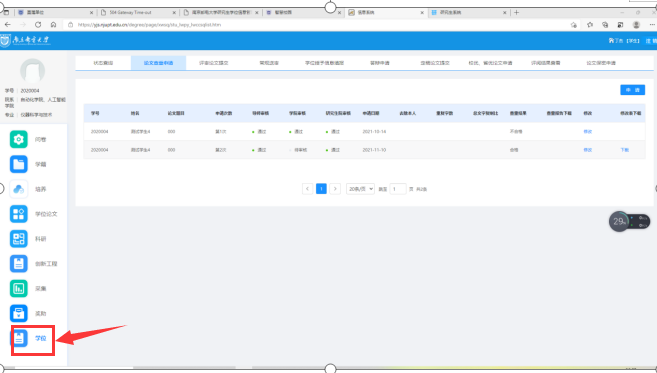Open a new browser tab with plus
The width and height of the screenshot is (657, 373).
point(516,13)
